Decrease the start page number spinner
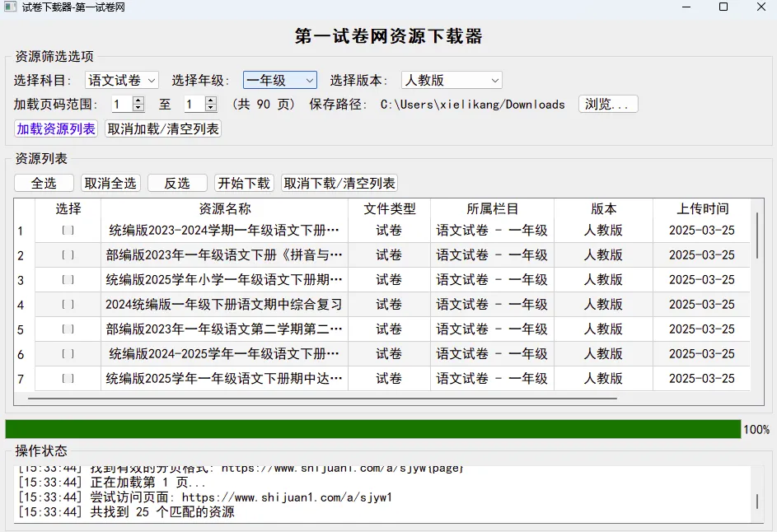Image resolution: width=777 pixels, height=532 pixels. tap(138, 108)
